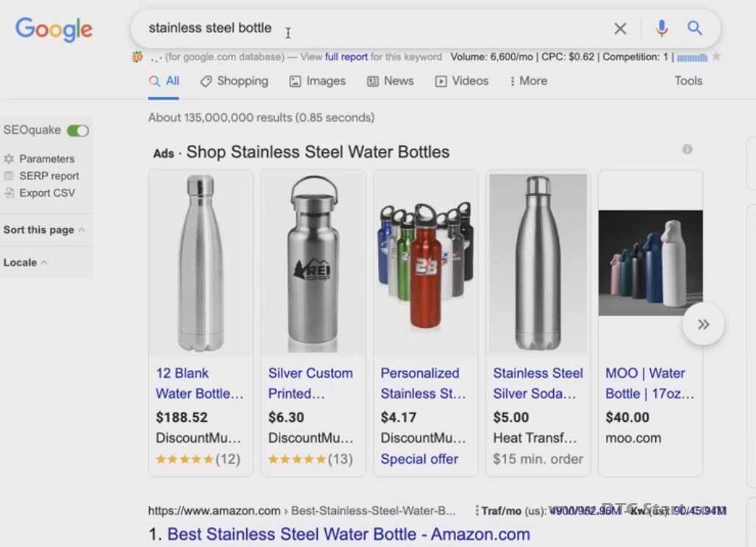Image resolution: width=756 pixels, height=547 pixels.
Task: Click the 13-review star rating
Action: 310,460
